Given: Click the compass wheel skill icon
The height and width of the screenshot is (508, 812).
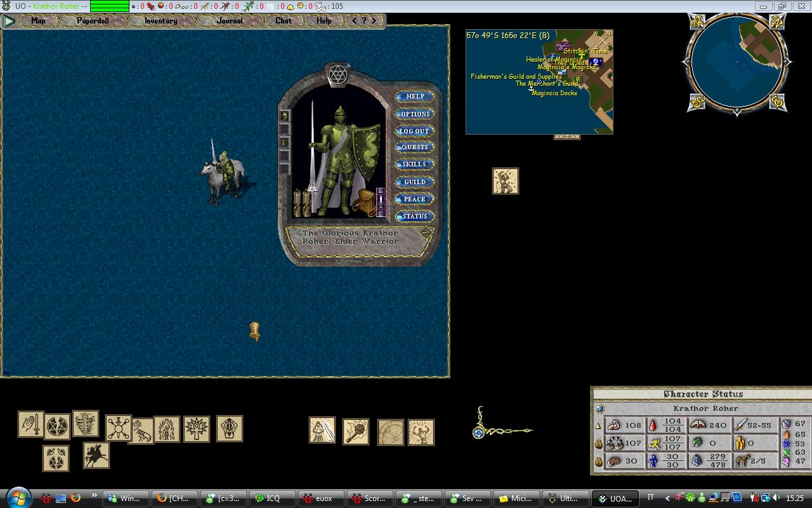Looking at the screenshot, I should pos(391,432).
